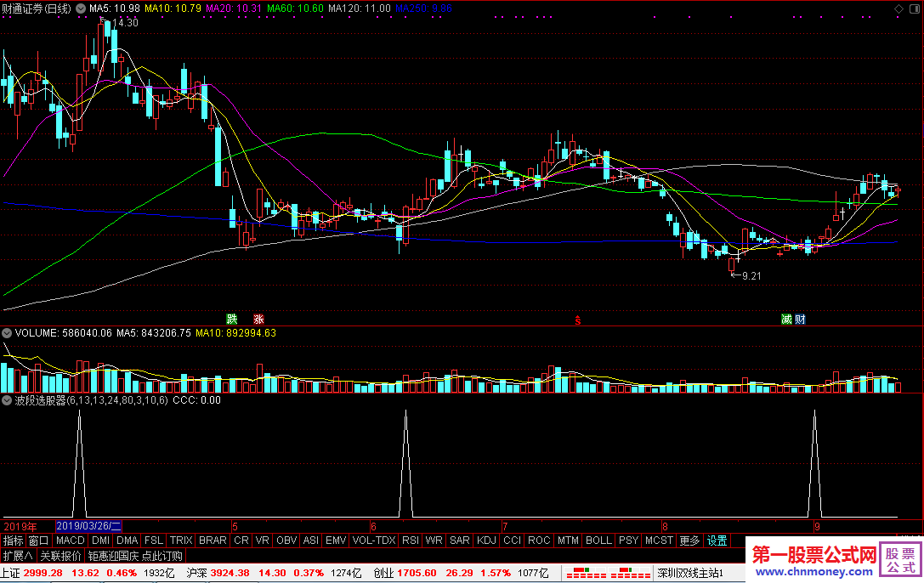Choose the TRIX indicator
The image size is (924, 583).
(181, 541)
